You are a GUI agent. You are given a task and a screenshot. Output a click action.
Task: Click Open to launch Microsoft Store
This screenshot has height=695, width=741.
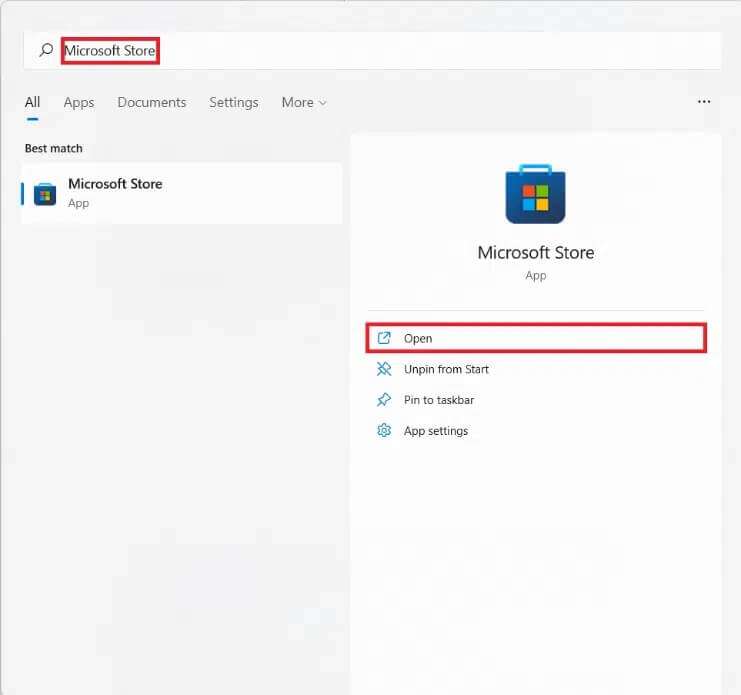(x=536, y=338)
